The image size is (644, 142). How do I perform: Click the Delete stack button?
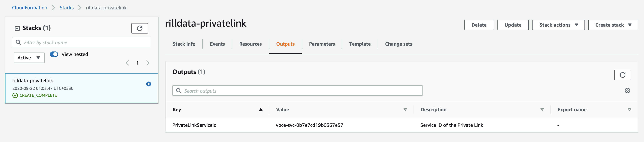coord(479,25)
